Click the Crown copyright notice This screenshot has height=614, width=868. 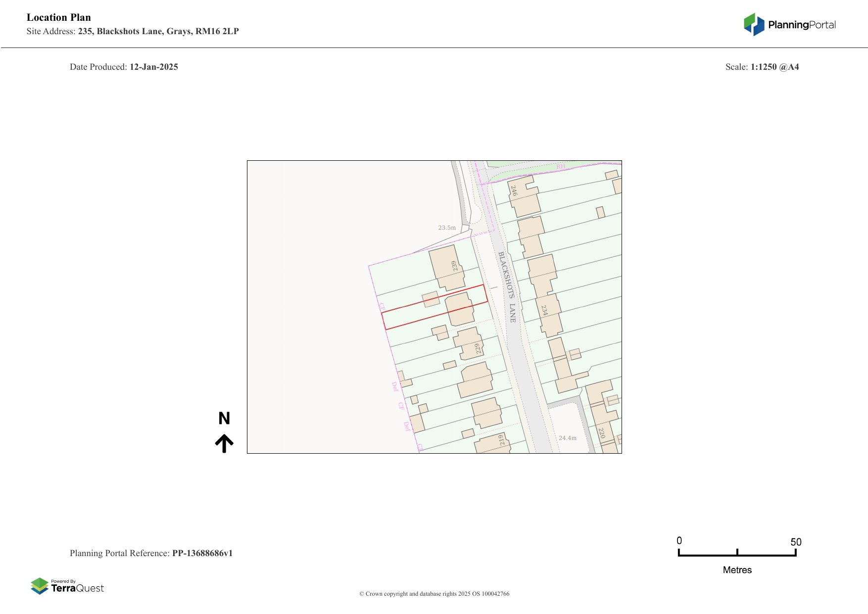pos(434,594)
